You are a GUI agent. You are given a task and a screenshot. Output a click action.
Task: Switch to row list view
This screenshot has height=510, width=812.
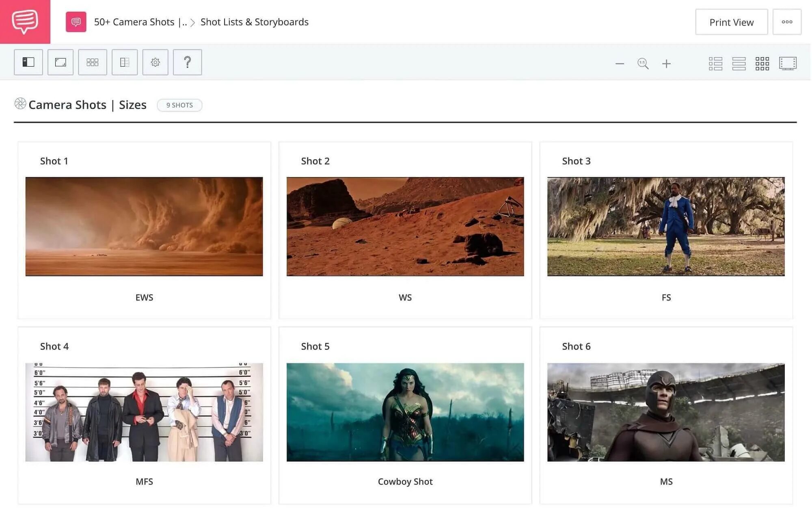[x=739, y=64]
